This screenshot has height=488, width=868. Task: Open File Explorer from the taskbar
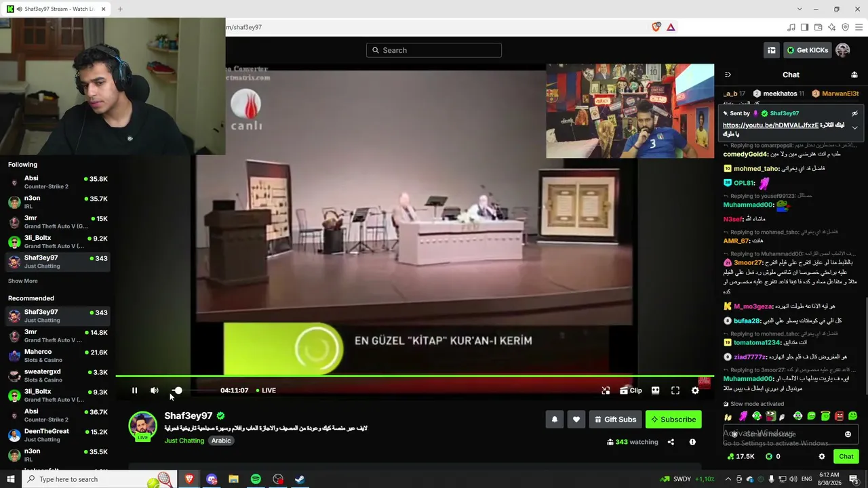[x=233, y=479]
